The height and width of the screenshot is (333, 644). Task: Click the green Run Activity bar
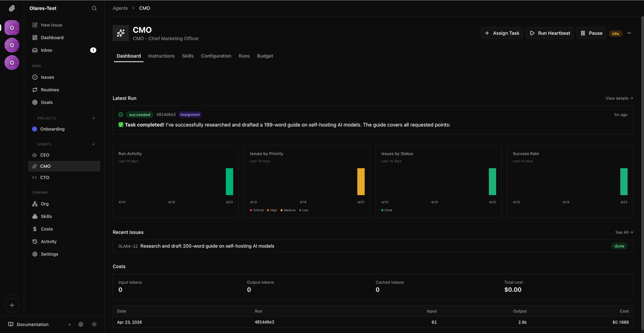(x=229, y=182)
